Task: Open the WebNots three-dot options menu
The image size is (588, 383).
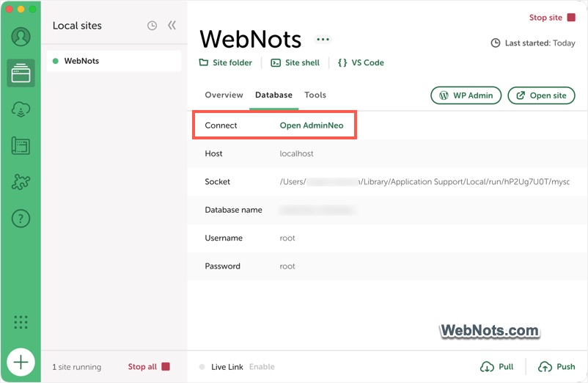Action: [323, 39]
